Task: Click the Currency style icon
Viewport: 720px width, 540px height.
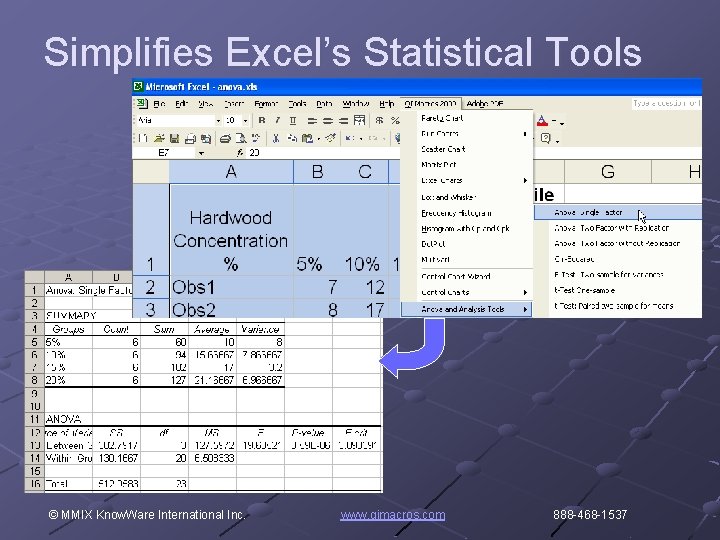Action: click(x=379, y=121)
